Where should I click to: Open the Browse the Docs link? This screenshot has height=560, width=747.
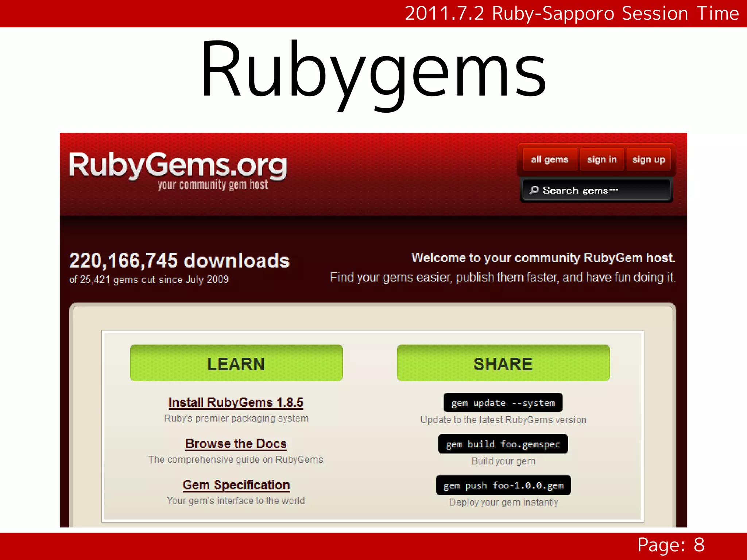pos(236,444)
